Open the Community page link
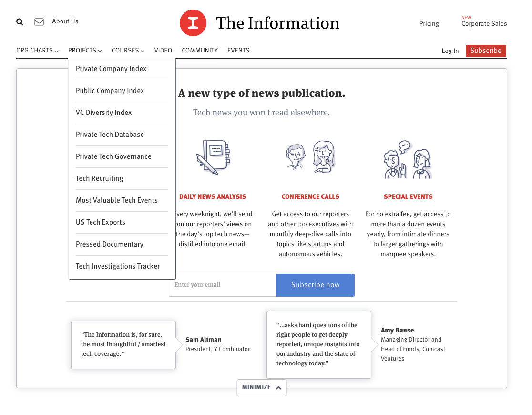This screenshot has height=415, width=532. (x=200, y=51)
